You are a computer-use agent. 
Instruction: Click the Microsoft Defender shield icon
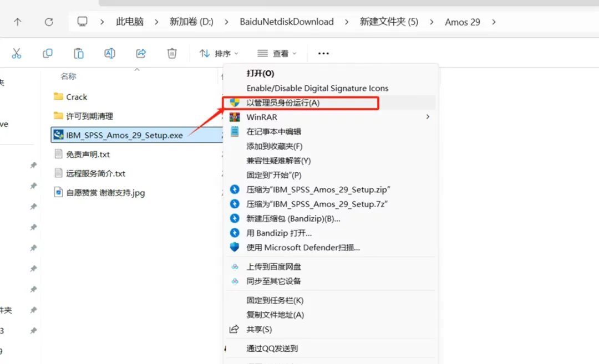click(x=235, y=247)
